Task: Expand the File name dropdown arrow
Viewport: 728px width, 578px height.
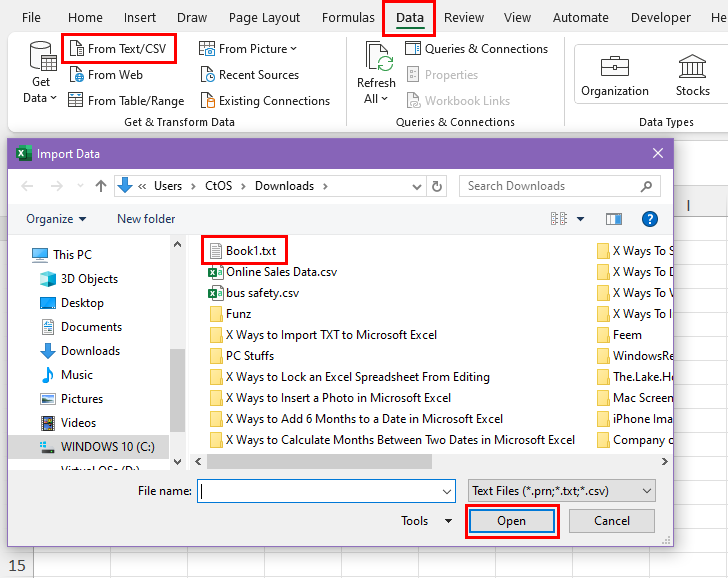Action: (447, 492)
